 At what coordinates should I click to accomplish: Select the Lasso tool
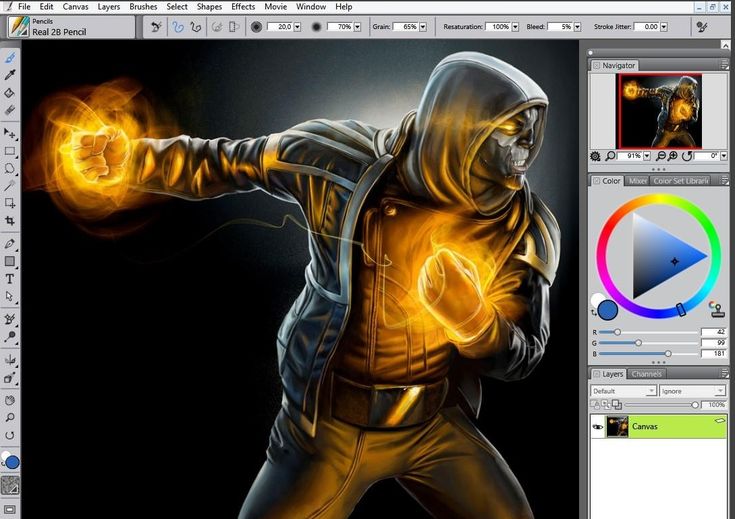[10, 168]
